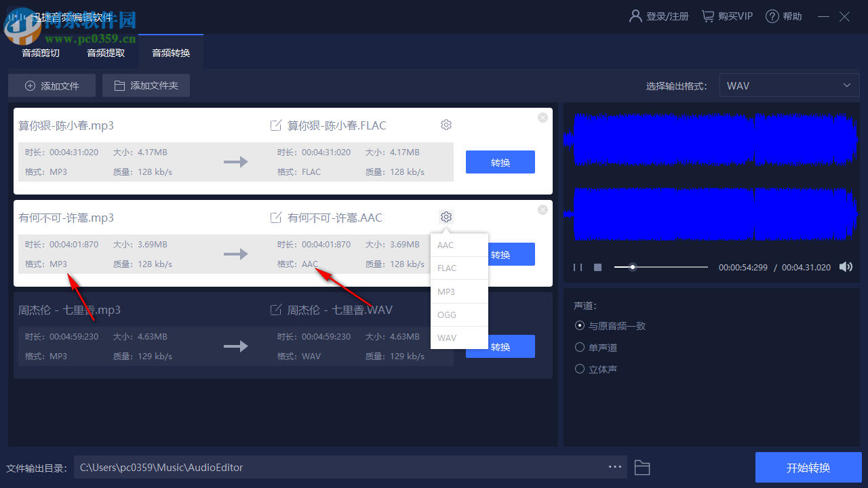Click the 帮助 help icon
868x488 pixels.
[x=783, y=16]
